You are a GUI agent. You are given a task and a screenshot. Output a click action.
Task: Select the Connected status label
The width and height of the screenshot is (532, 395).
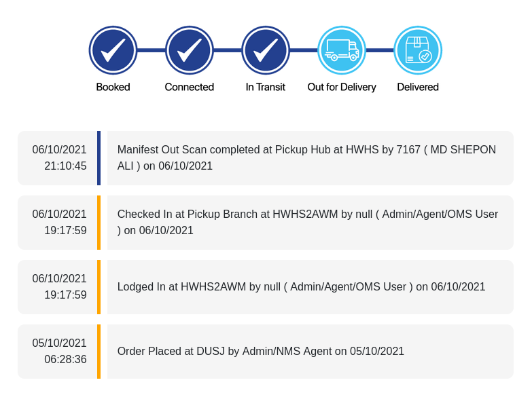(x=190, y=87)
